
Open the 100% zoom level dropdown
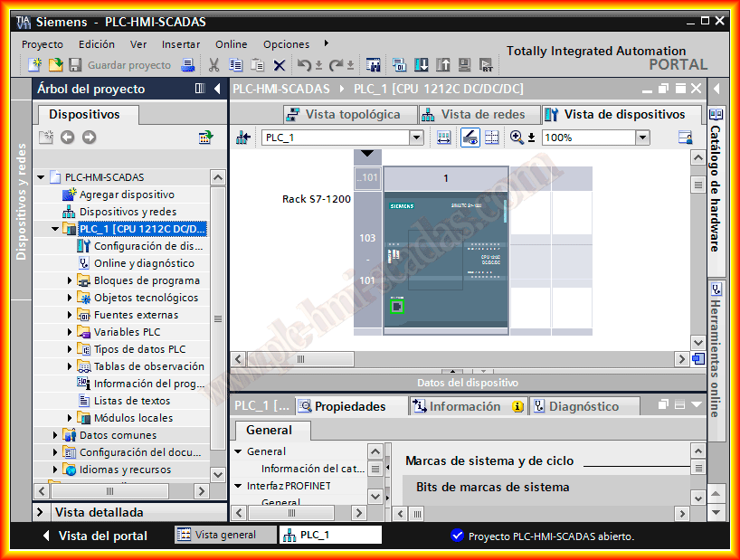(x=642, y=138)
